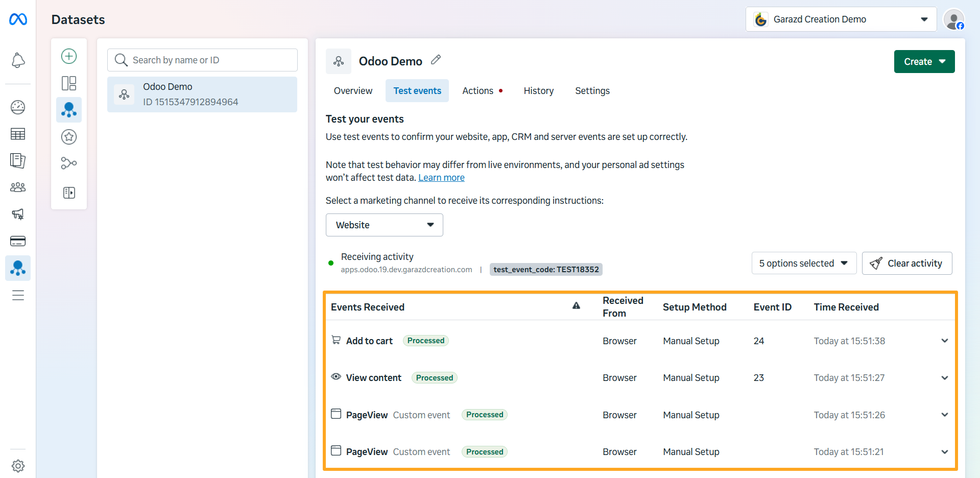Click the View content Processed badge

click(435, 378)
